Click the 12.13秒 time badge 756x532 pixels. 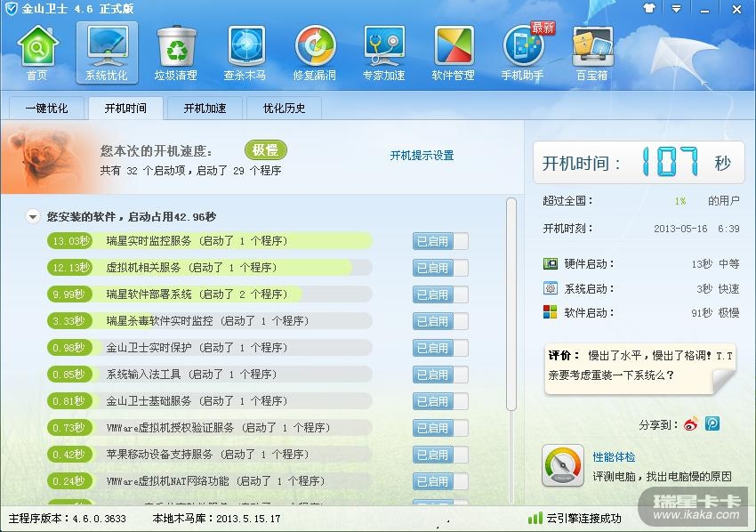(x=70, y=267)
